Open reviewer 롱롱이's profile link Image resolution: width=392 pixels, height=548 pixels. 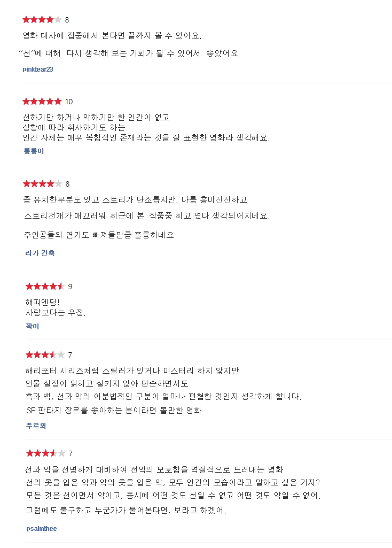click(34, 151)
